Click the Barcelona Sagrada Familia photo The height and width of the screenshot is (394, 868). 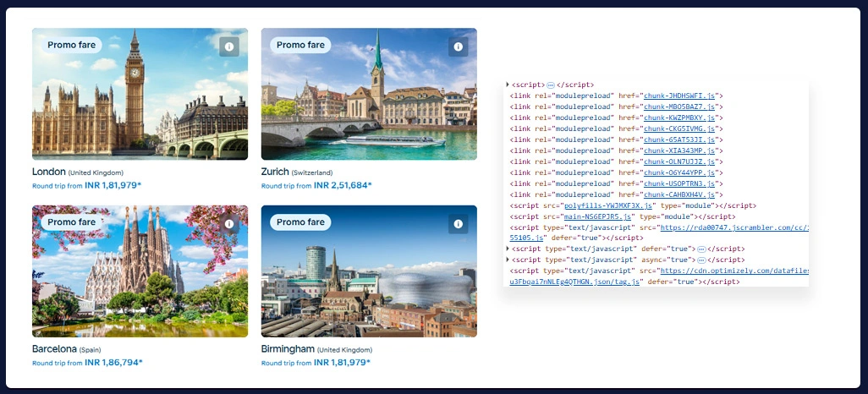point(140,271)
